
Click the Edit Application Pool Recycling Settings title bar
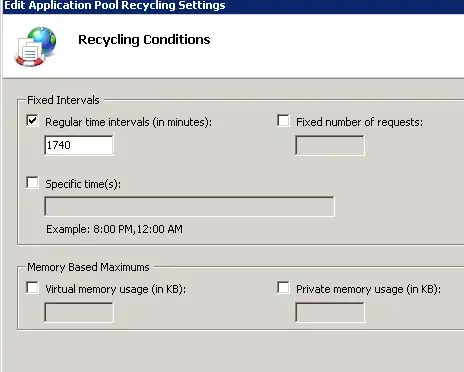coord(233,6)
